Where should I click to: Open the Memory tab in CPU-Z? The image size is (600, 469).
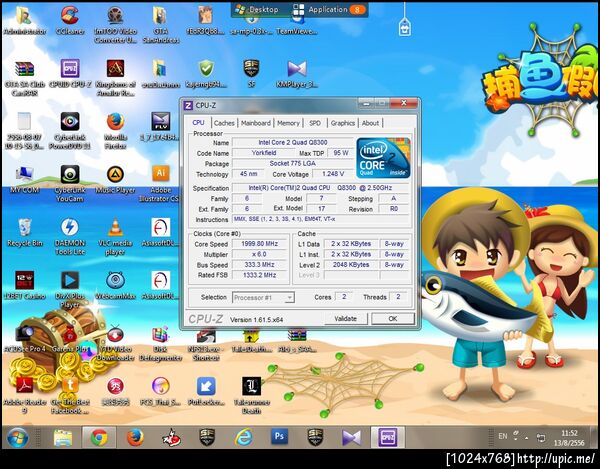(288, 123)
